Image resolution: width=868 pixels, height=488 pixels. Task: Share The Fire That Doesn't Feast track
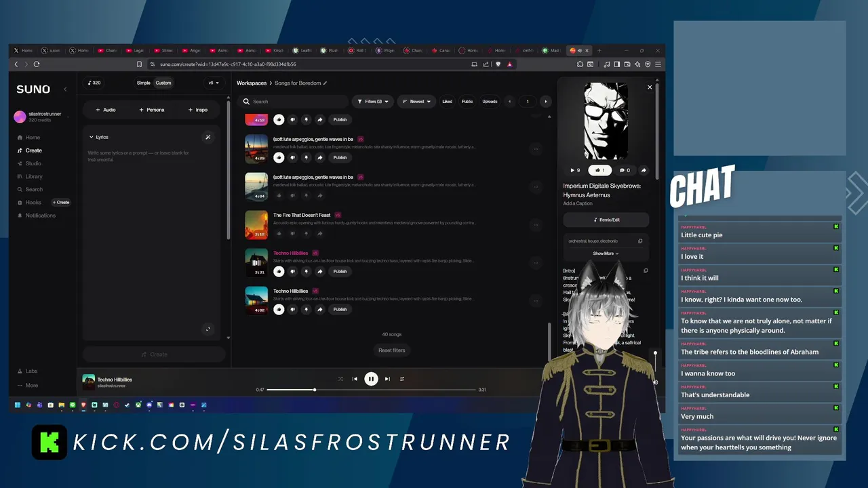(319, 234)
